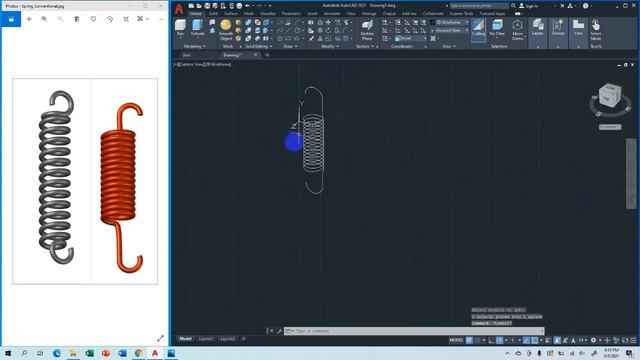The height and width of the screenshot is (360, 640).
Task: Click the Customization menu on status bar
Action: coord(633,340)
